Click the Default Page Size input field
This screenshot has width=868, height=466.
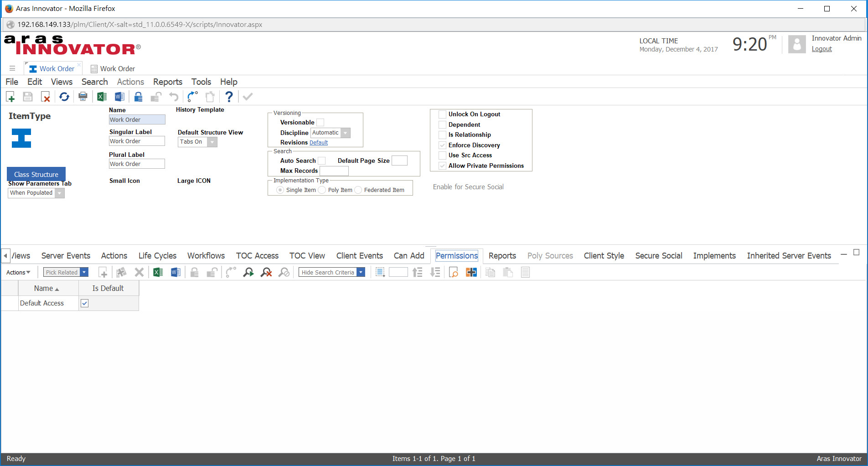coord(399,161)
